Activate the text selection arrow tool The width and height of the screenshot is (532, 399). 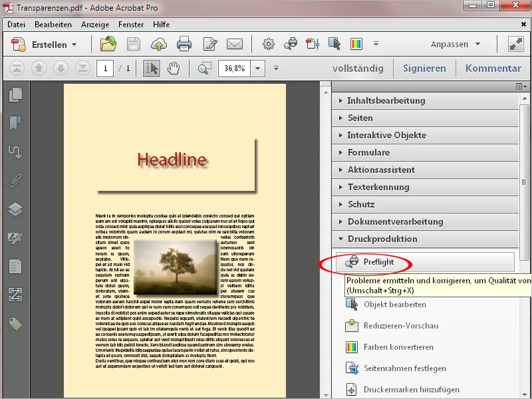pyautogui.click(x=152, y=68)
